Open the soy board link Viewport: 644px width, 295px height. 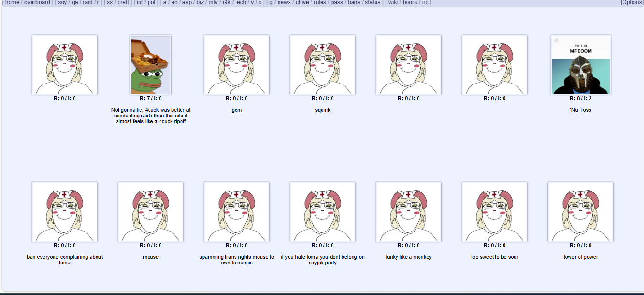pyautogui.click(x=63, y=2)
